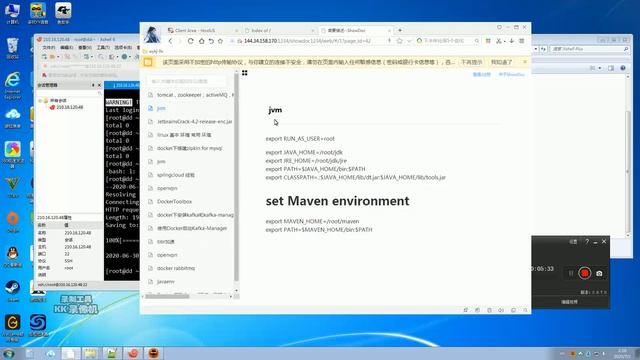
Task: Open the Windows Start menu
Action: click(x=9, y=353)
